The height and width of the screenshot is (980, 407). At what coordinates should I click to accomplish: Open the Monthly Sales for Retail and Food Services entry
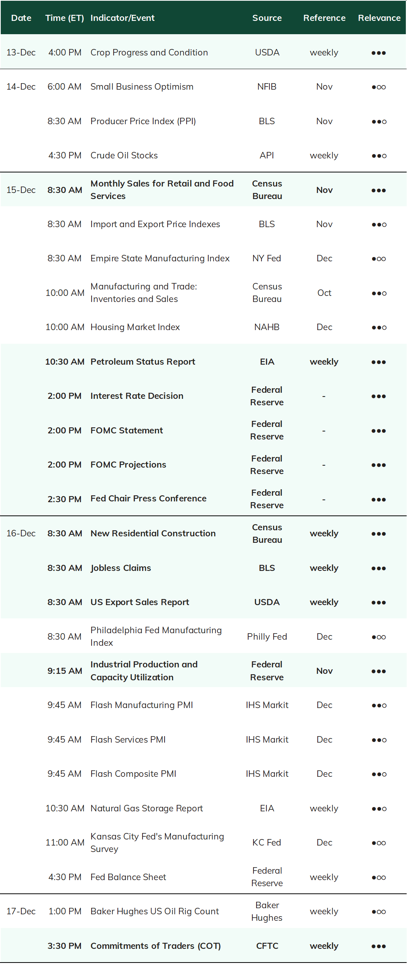point(162,190)
